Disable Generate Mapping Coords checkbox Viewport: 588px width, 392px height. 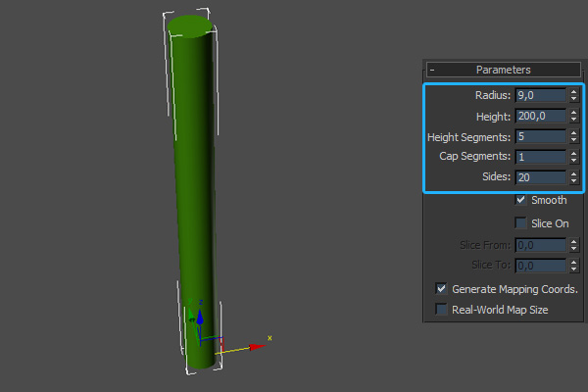pos(441,289)
